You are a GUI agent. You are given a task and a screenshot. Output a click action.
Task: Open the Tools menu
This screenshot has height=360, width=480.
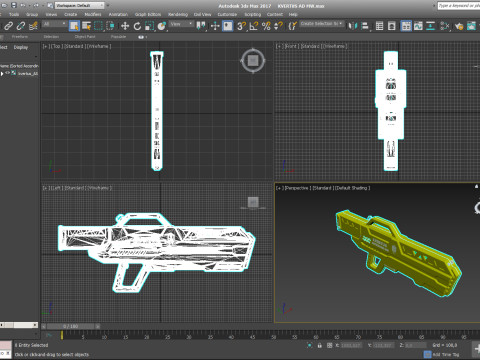pos(14,14)
